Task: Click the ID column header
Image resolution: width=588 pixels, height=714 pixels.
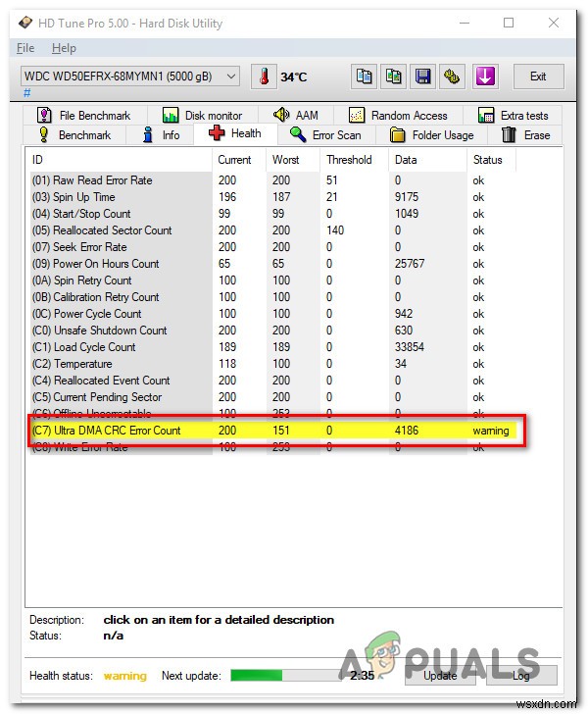Action: coord(120,160)
